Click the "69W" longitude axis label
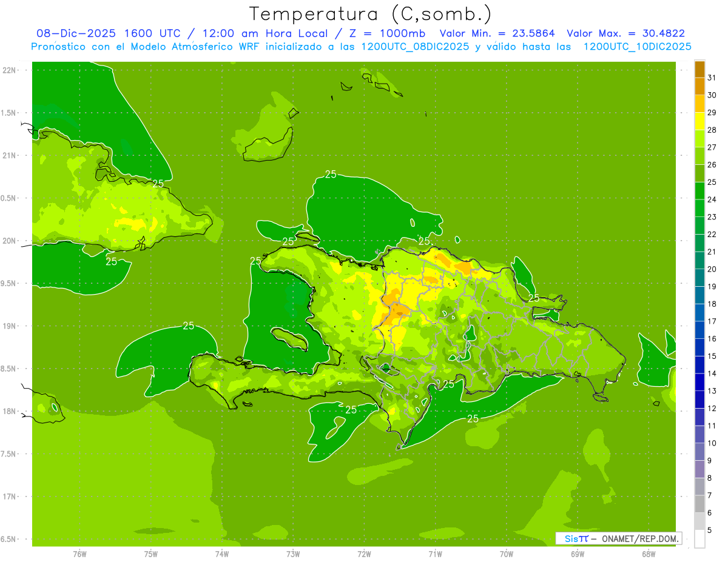This screenshot has height=562, width=728. (x=577, y=554)
